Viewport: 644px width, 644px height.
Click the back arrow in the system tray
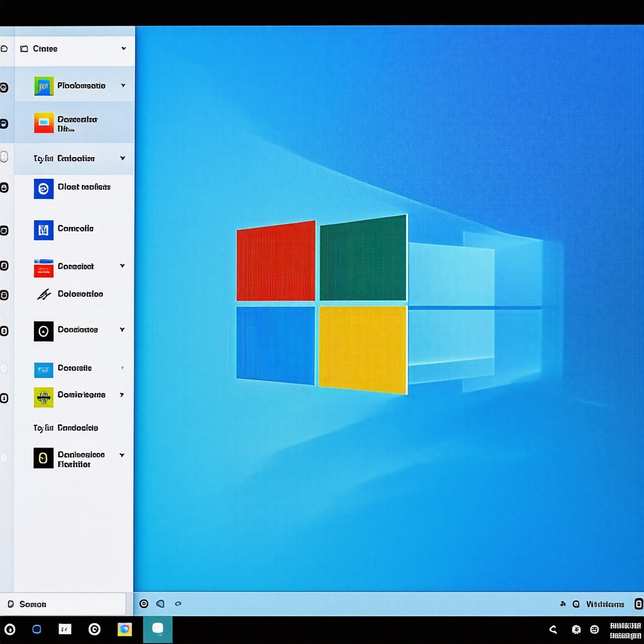point(553,629)
